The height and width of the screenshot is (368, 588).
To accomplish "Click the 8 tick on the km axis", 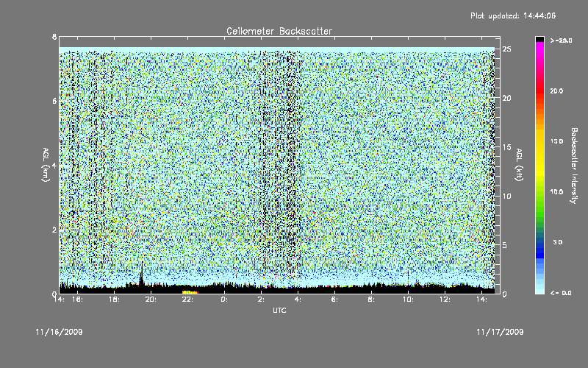I will click(54, 37).
